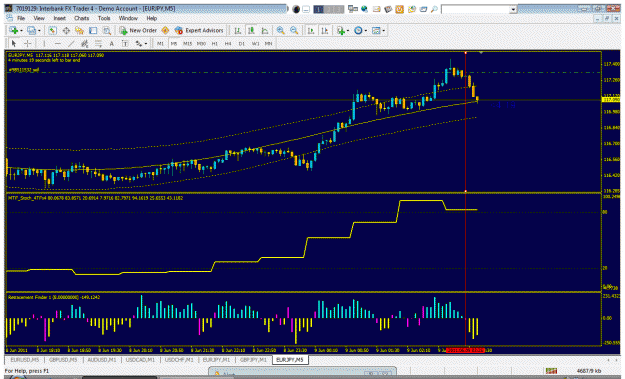Open the title bar combo box dropdown

click(x=513, y=9)
